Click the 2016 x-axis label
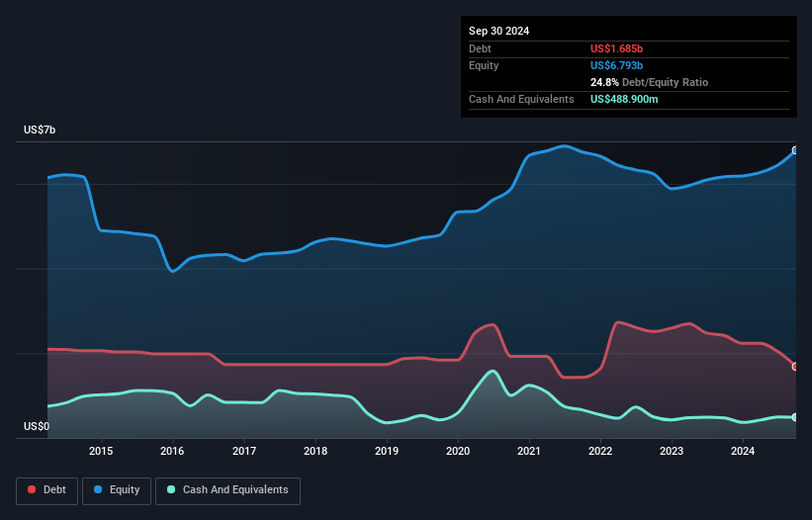812x520 pixels. click(x=172, y=451)
